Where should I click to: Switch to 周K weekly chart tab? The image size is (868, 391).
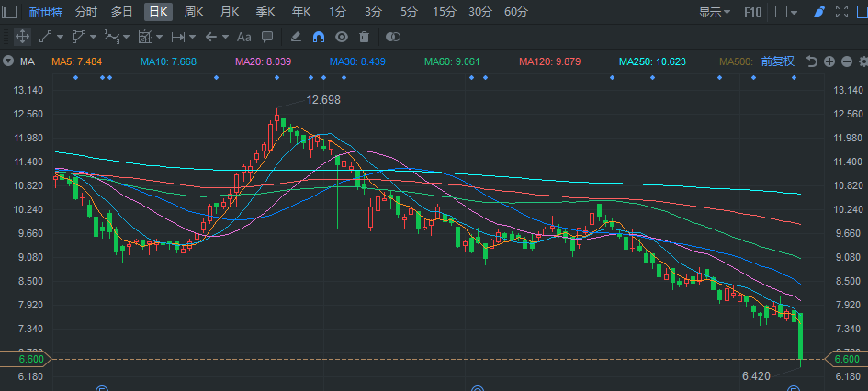(x=194, y=12)
